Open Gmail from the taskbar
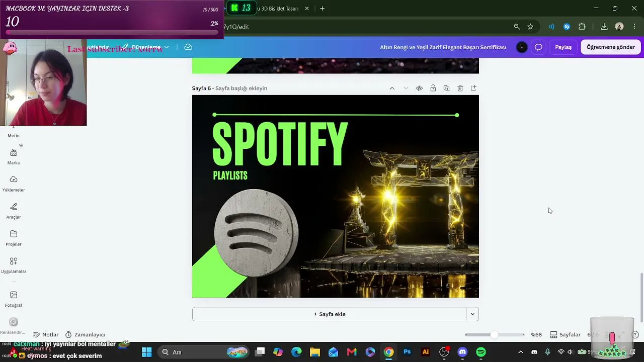The height and width of the screenshot is (362, 644). click(352, 352)
